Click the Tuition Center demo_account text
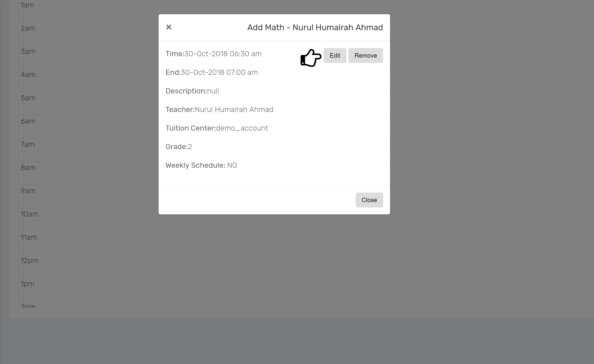This screenshot has height=364, width=594. pyautogui.click(x=242, y=128)
